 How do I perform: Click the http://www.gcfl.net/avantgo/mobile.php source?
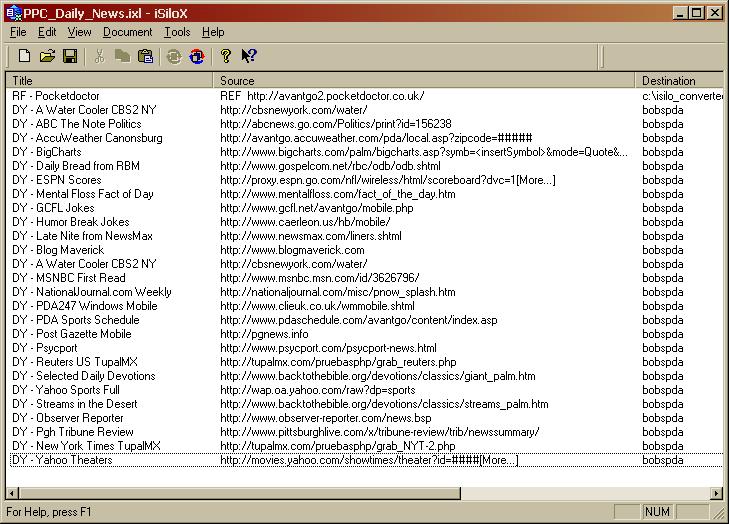coord(317,208)
